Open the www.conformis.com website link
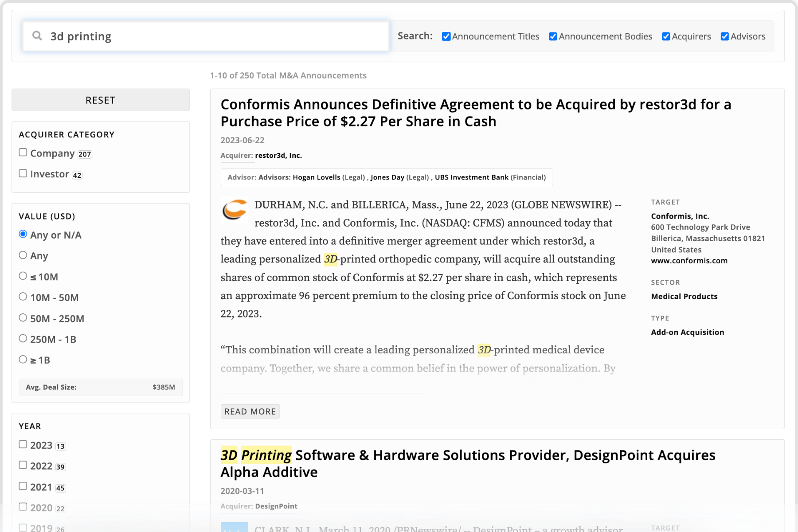The image size is (798, 532). pyautogui.click(x=689, y=261)
